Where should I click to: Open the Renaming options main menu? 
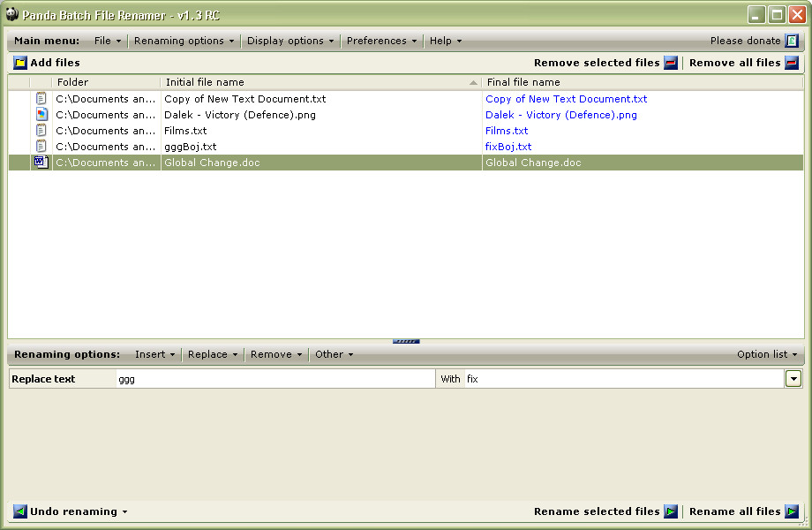click(x=184, y=41)
